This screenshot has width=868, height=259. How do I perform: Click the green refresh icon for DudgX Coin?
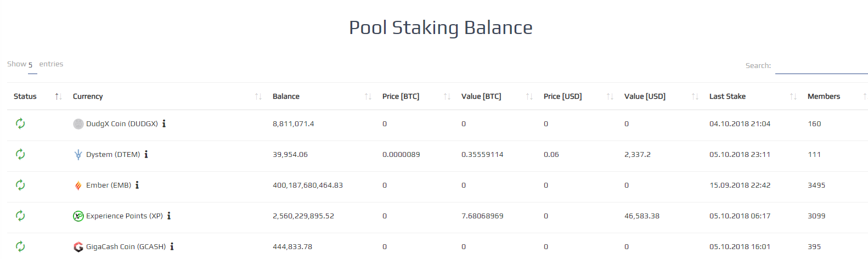coord(20,123)
